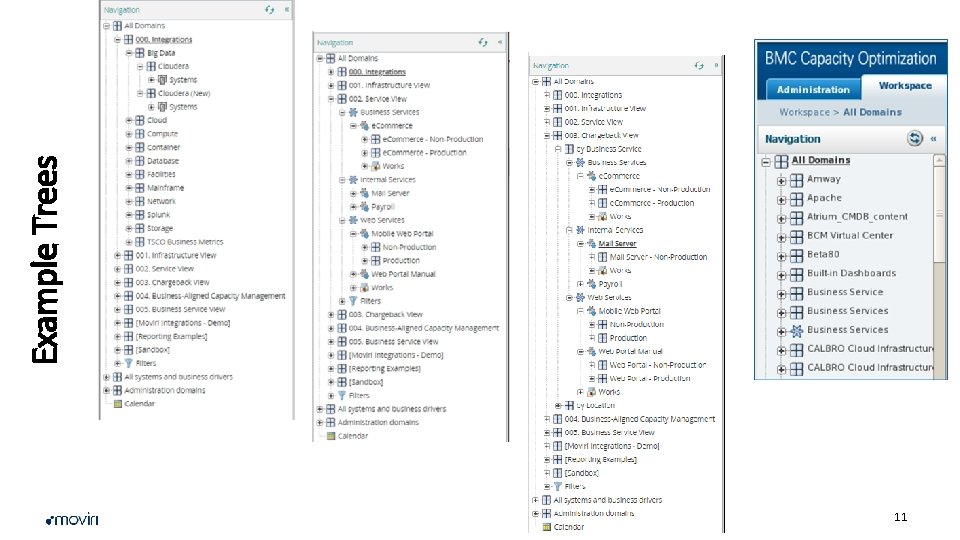The image size is (960, 540).
Task: Select Web Portal - Production item
Action: pos(650,378)
